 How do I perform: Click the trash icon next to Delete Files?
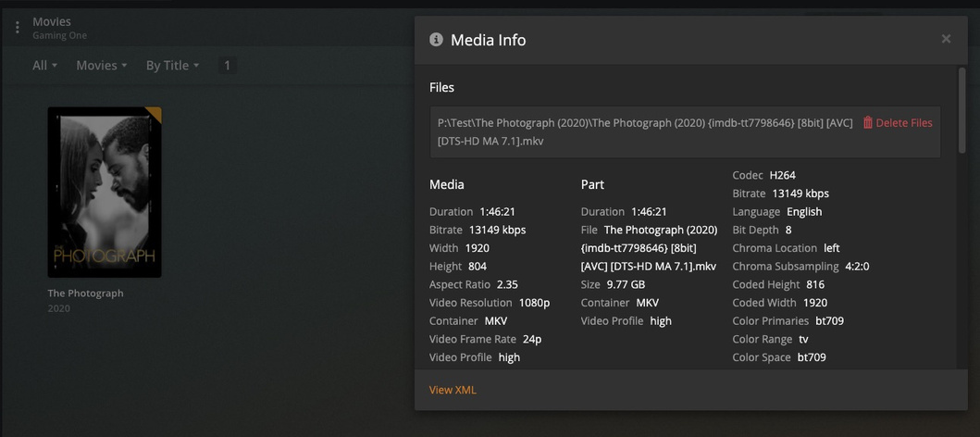867,123
